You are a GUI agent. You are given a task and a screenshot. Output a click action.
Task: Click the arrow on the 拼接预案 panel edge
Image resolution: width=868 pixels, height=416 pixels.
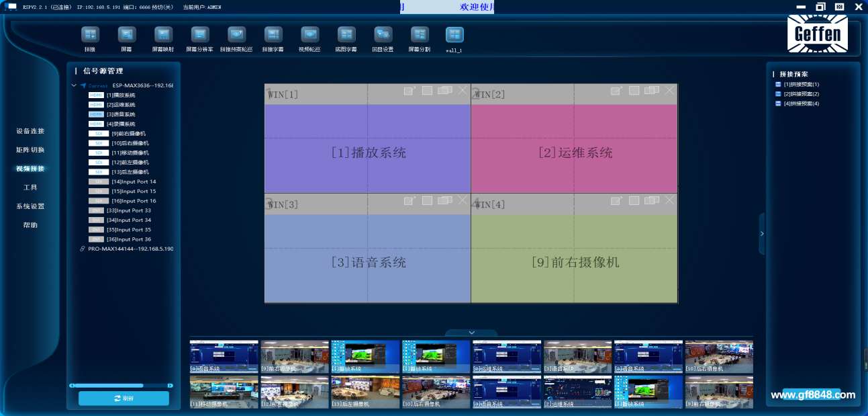tap(762, 233)
